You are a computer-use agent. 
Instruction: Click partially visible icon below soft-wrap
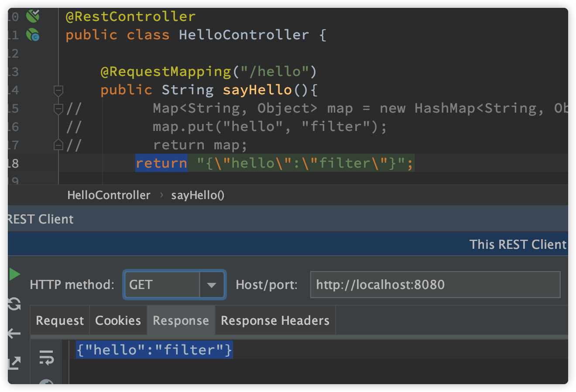tap(46, 382)
